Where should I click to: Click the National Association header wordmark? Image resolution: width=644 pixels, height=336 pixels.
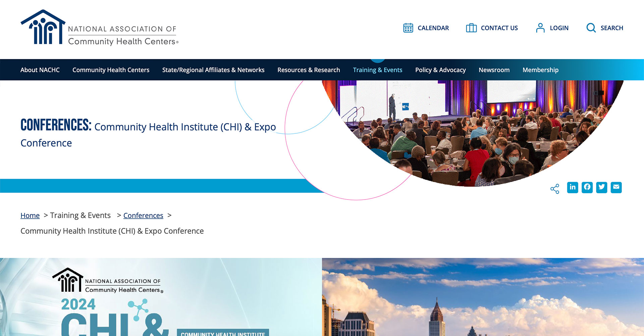tap(123, 35)
